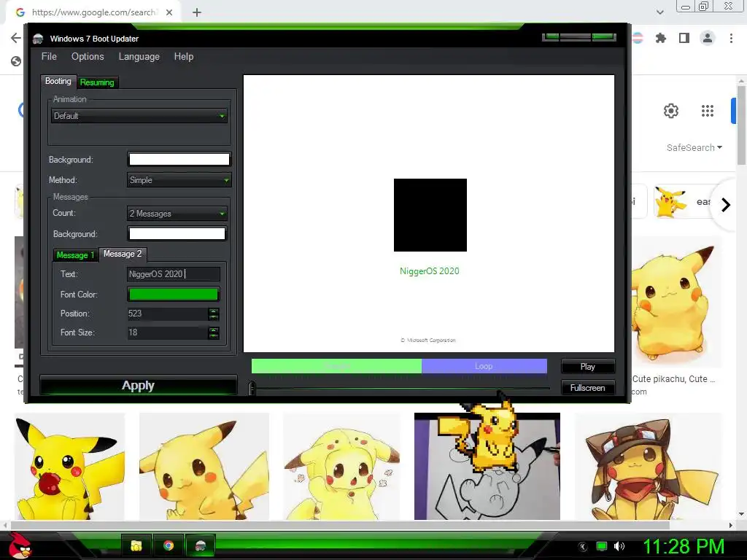This screenshot has height=560, width=747.
Task: Select the Message 2 tab
Action: [x=123, y=254]
